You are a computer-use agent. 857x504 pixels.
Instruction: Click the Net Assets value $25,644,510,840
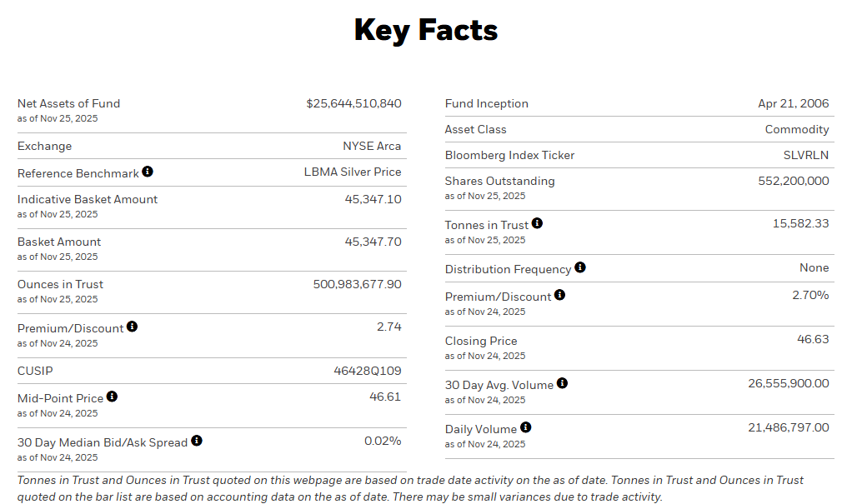(353, 103)
